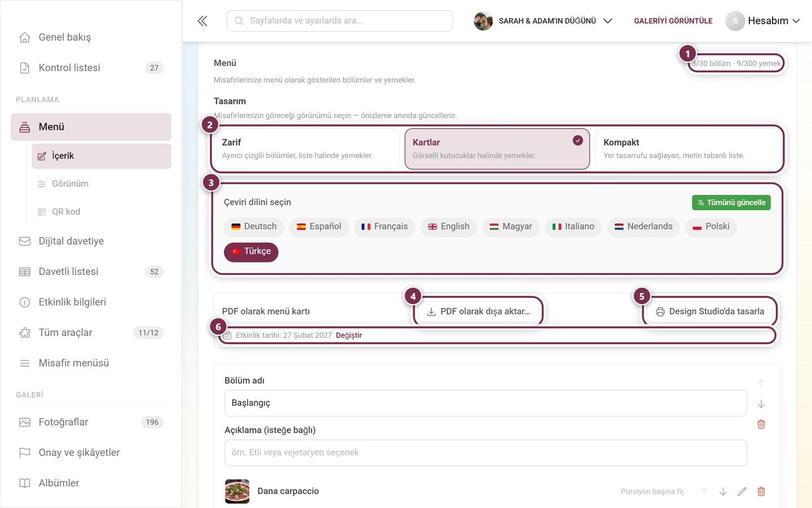This screenshot has height=508, width=812.
Task: Open Genel bakış from the sidebar
Action: point(91,37)
